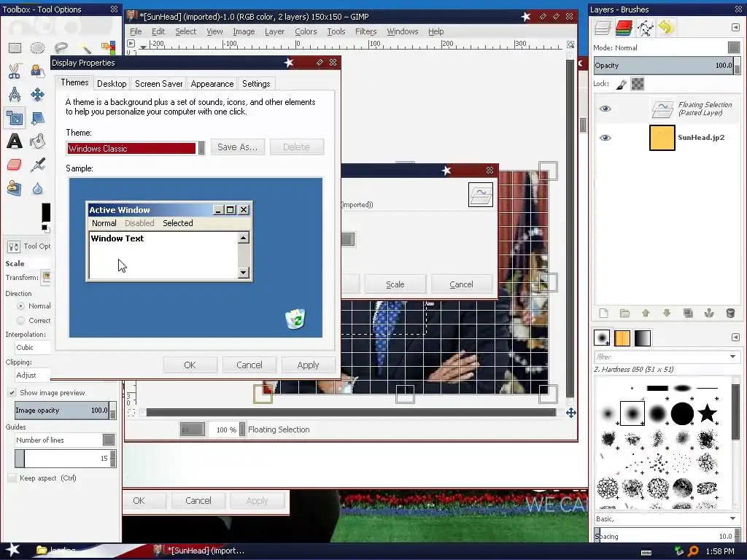Click Scale button in Scale dialog
The image size is (747, 560).
pyautogui.click(x=395, y=284)
